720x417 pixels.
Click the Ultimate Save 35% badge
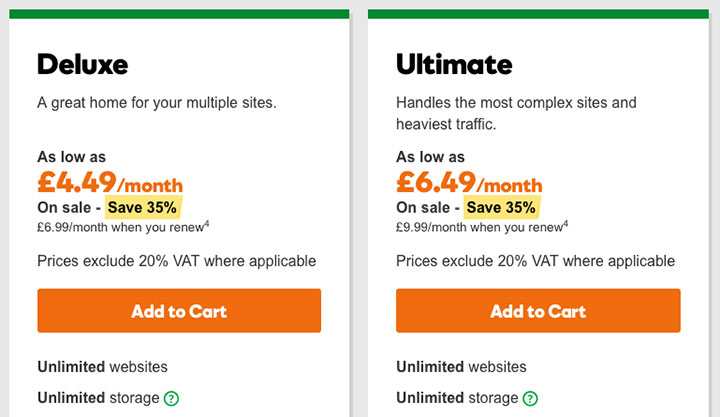point(501,207)
